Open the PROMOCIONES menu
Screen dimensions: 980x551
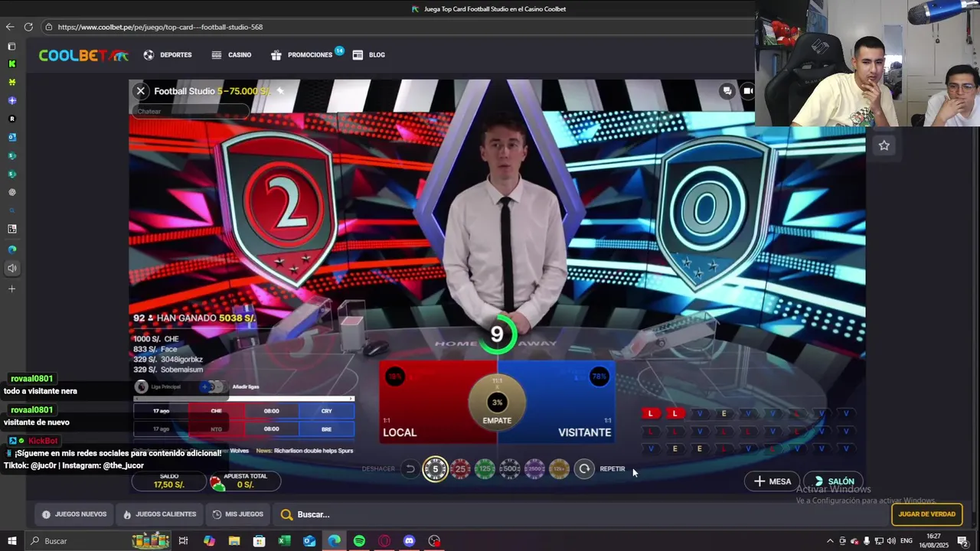pyautogui.click(x=302, y=55)
